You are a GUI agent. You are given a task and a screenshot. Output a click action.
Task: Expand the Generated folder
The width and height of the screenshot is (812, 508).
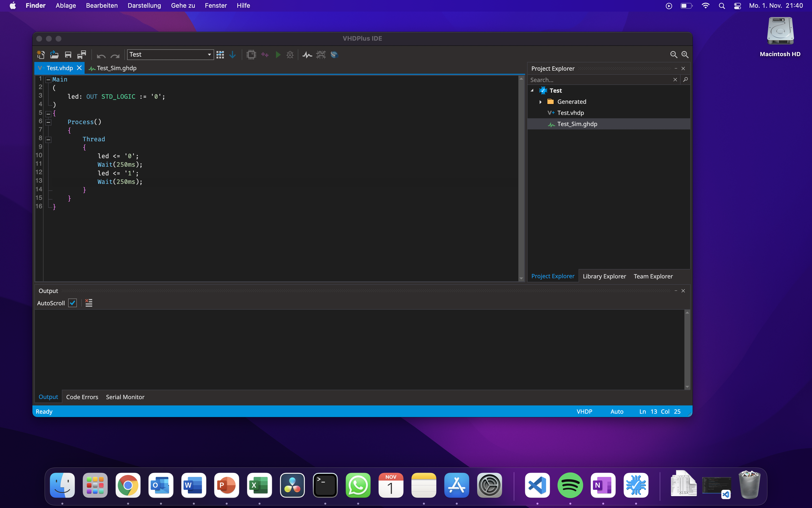(540, 102)
